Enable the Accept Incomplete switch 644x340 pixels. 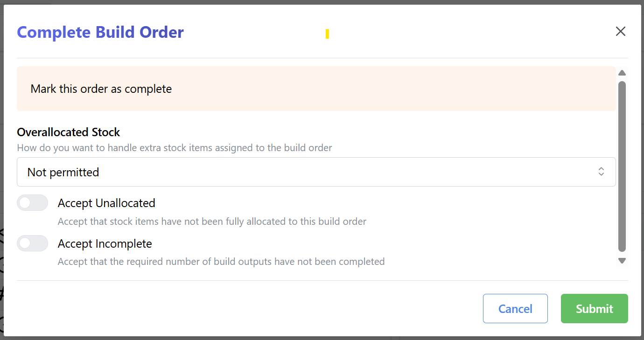tap(33, 243)
